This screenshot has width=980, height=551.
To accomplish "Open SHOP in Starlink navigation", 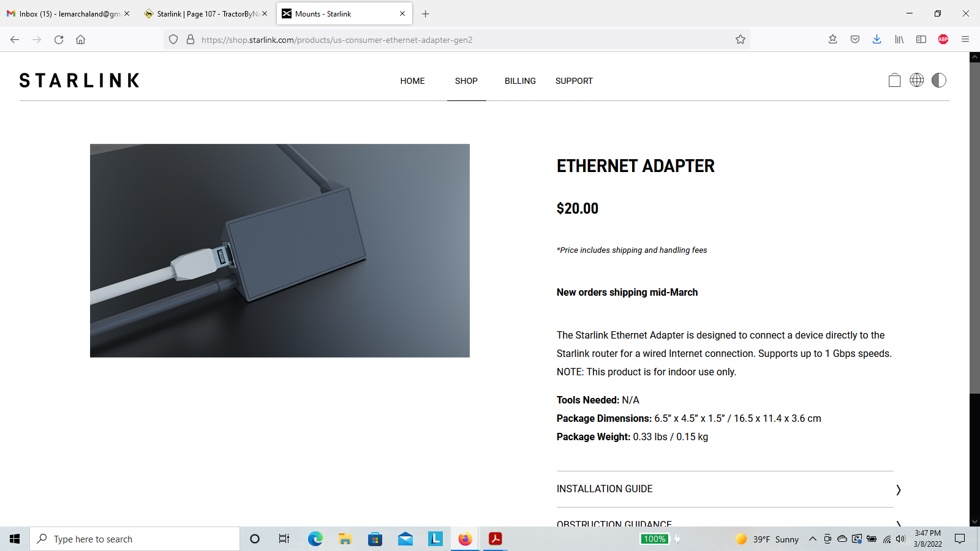I will coord(466,81).
